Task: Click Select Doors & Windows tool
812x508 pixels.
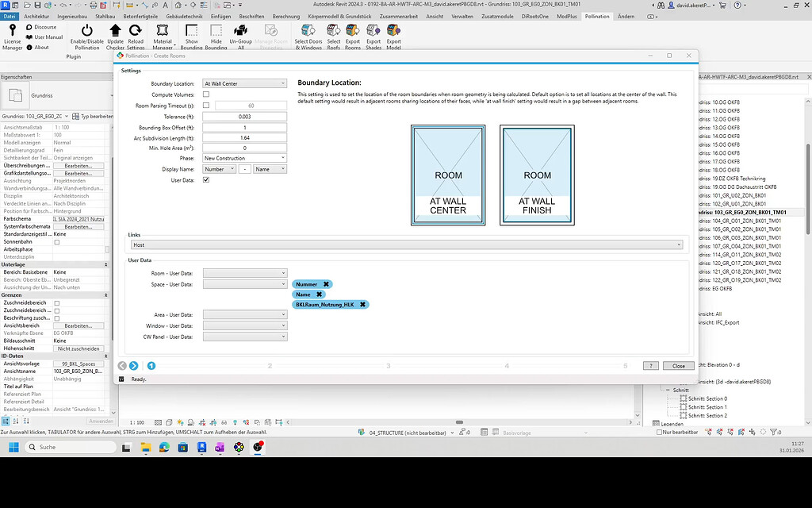Action: (x=308, y=37)
